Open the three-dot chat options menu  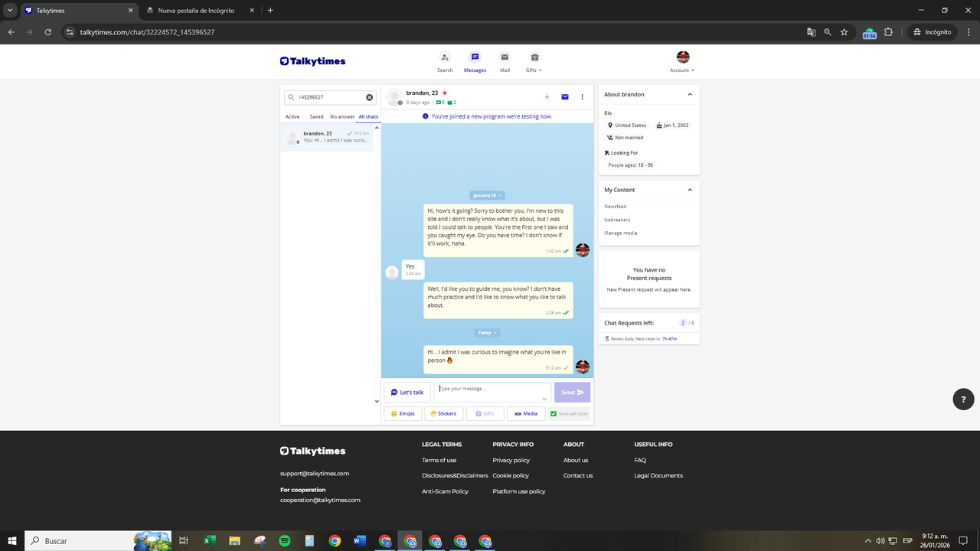(583, 97)
